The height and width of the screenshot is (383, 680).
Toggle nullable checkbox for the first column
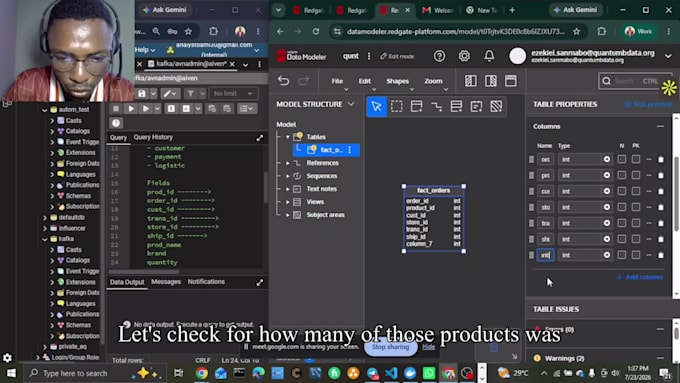622,159
